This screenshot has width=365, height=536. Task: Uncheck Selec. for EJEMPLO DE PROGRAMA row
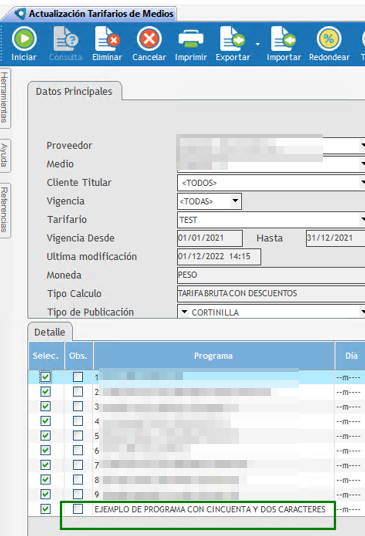[x=45, y=509]
